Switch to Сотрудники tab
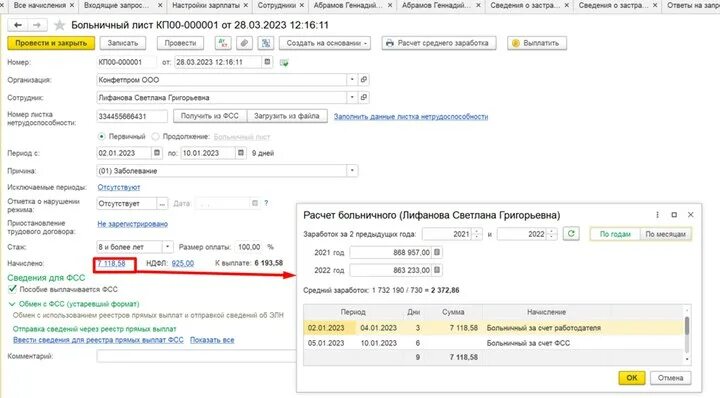This screenshot has height=398, width=720. point(277,6)
